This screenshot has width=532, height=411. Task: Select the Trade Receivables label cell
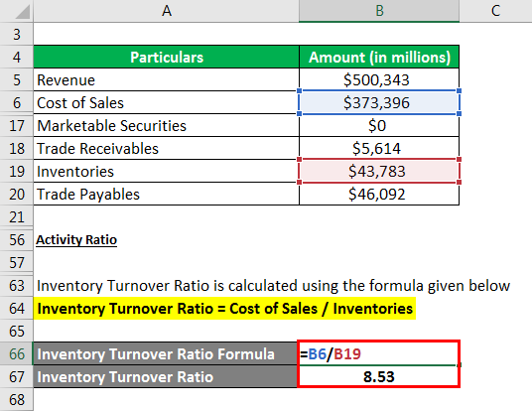(x=167, y=149)
